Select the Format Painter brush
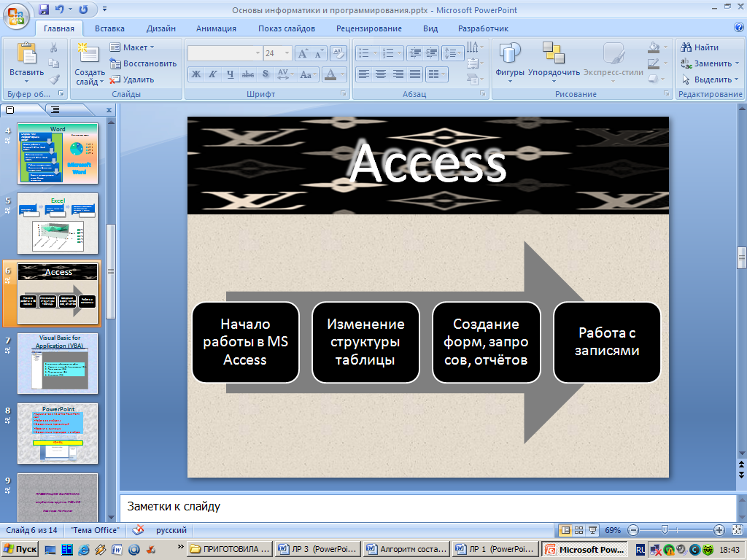Image resolution: width=747 pixels, height=560 pixels. (x=54, y=79)
